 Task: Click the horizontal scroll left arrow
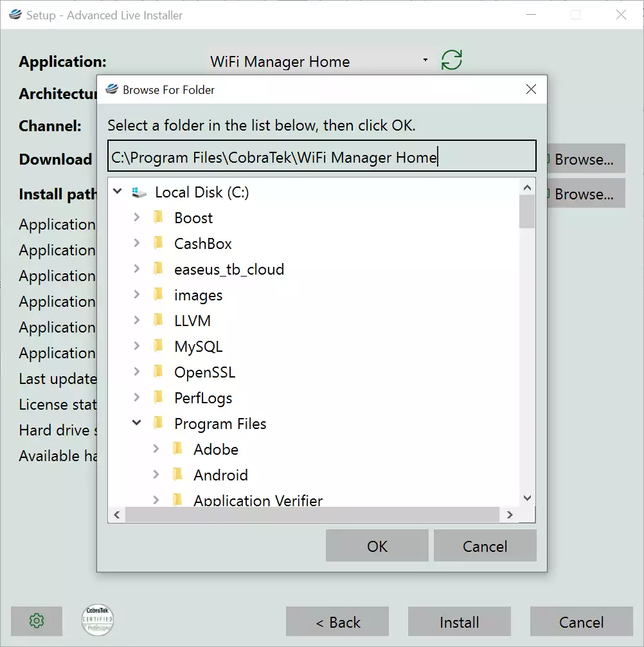[x=117, y=515]
